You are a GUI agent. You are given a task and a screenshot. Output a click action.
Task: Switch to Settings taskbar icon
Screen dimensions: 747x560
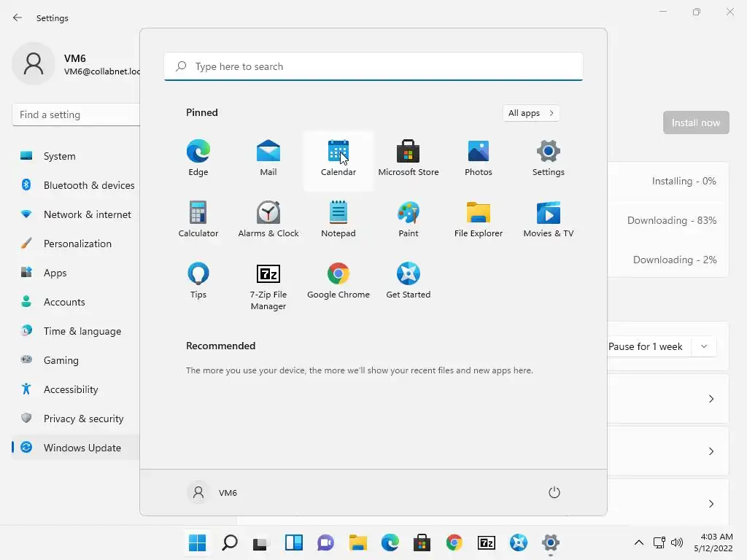550,542
